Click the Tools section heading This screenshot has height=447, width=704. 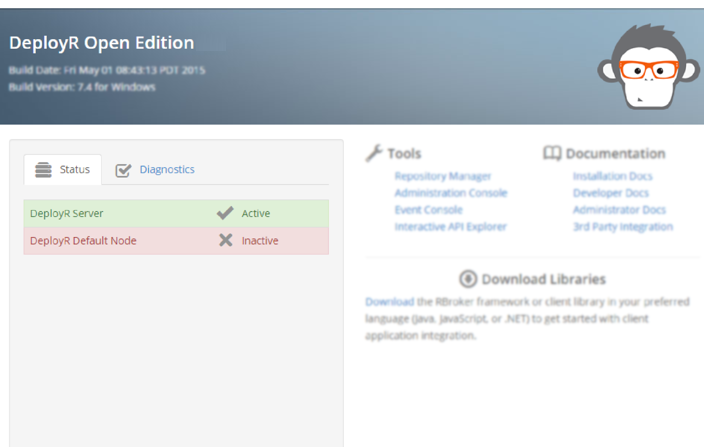click(404, 153)
